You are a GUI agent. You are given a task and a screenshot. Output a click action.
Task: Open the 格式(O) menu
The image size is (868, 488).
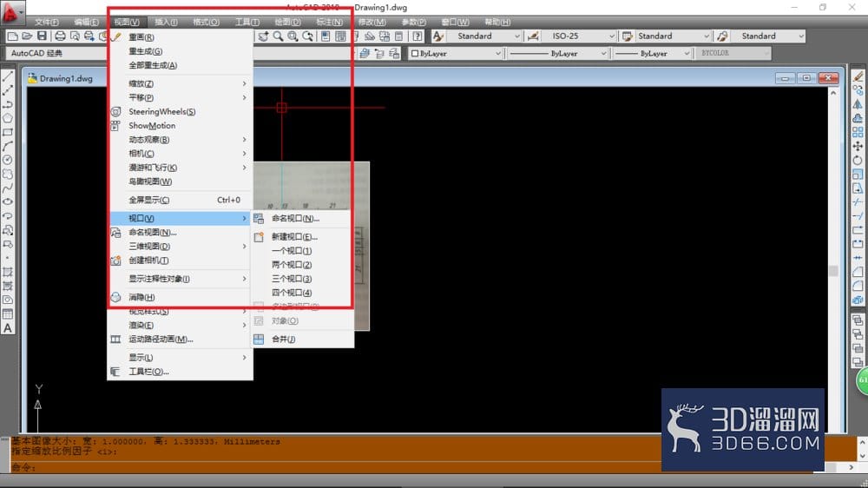pos(206,23)
